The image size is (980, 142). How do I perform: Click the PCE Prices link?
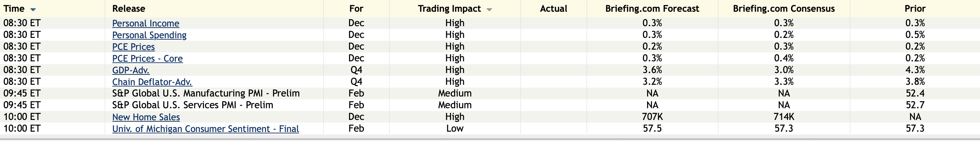134,47
